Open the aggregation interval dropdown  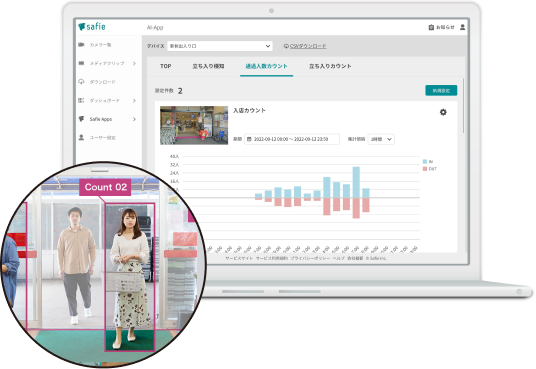pyautogui.click(x=381, y=139)
